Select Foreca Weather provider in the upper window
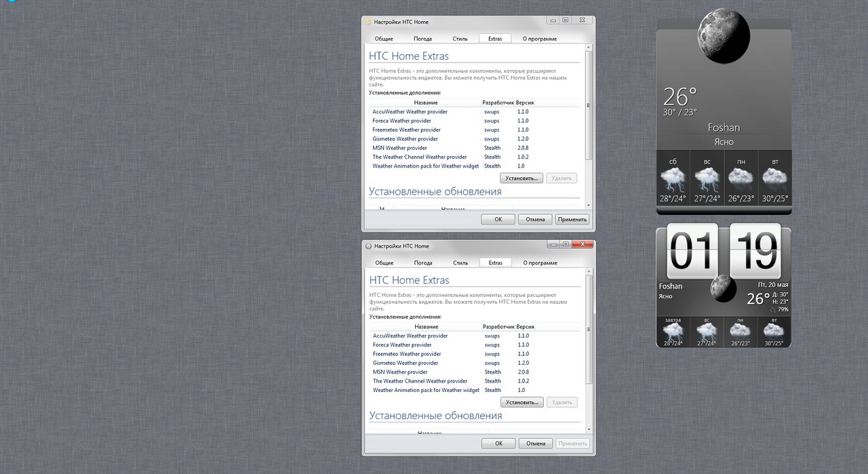 pyautogui.click(x=475, y=121)
